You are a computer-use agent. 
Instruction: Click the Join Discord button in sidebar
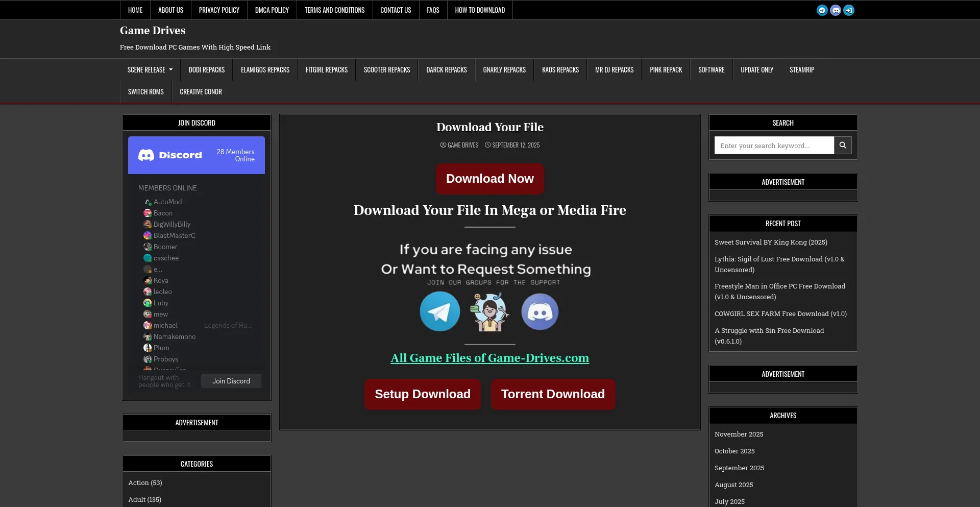click(231, 380)
